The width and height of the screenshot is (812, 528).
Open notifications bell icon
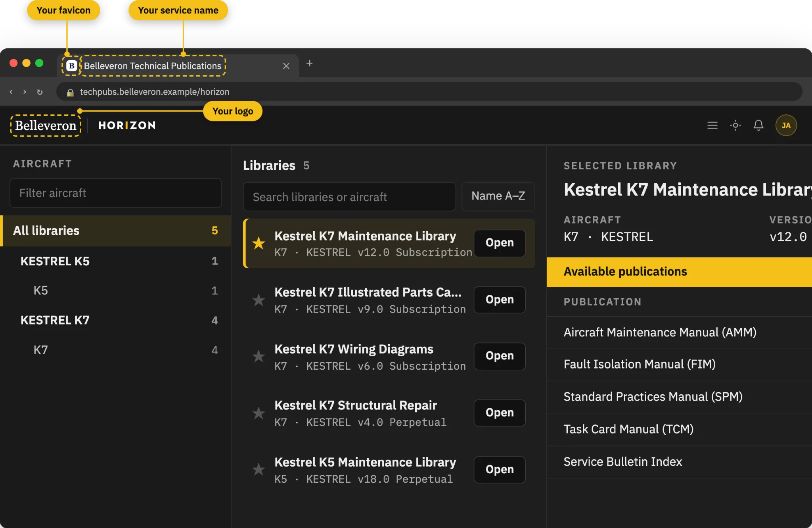758,125
